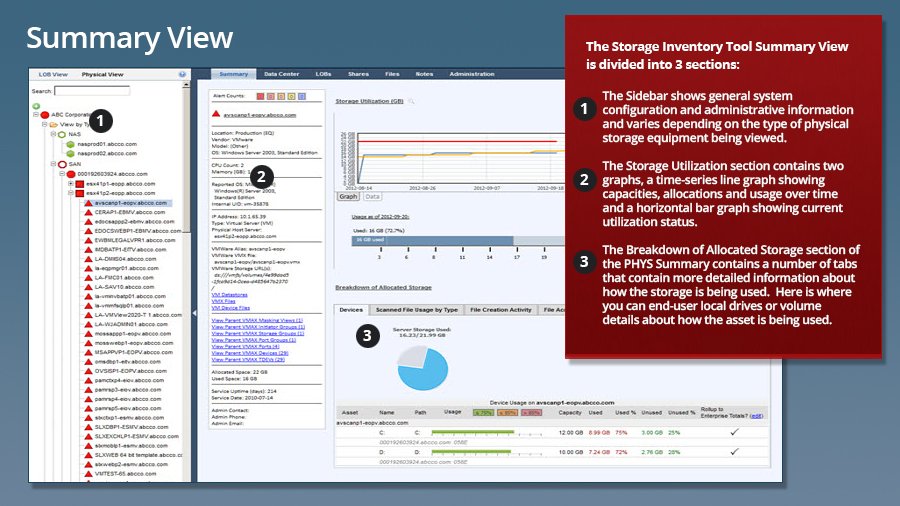This screenshot has height=506, width=900.
Task: Click the Data button under the chart
Action: 372,196
